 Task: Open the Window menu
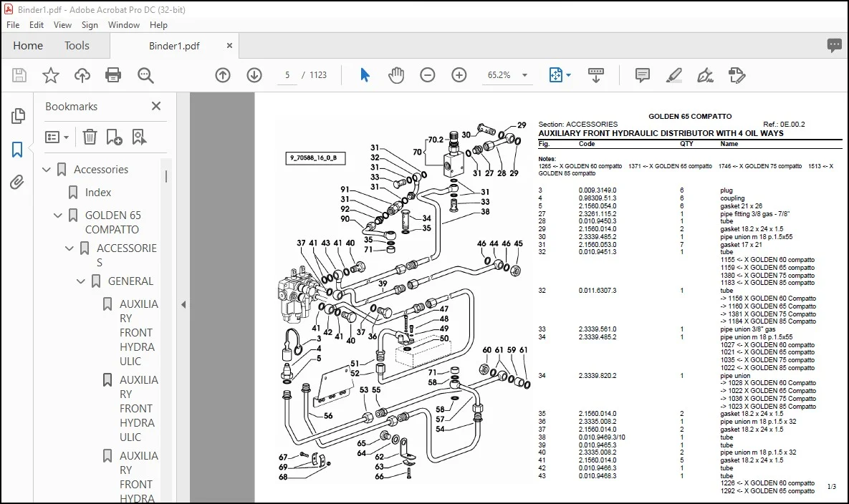click(123, 25)
